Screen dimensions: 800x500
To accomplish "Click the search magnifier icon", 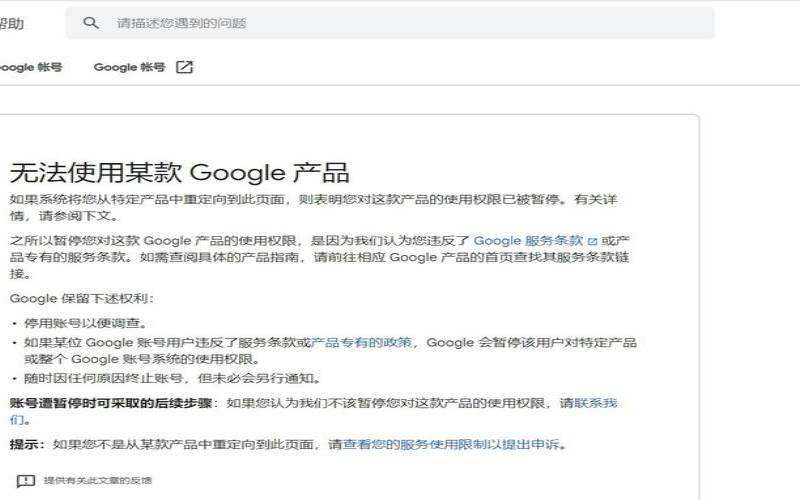I will [91, 23].
